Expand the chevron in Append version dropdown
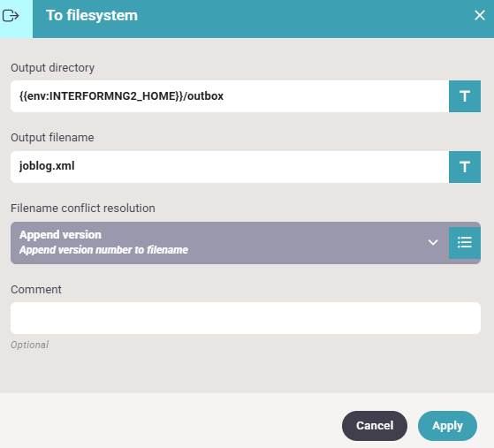The width and height of the screenshot is (494, 448). (x=433, y=242)
